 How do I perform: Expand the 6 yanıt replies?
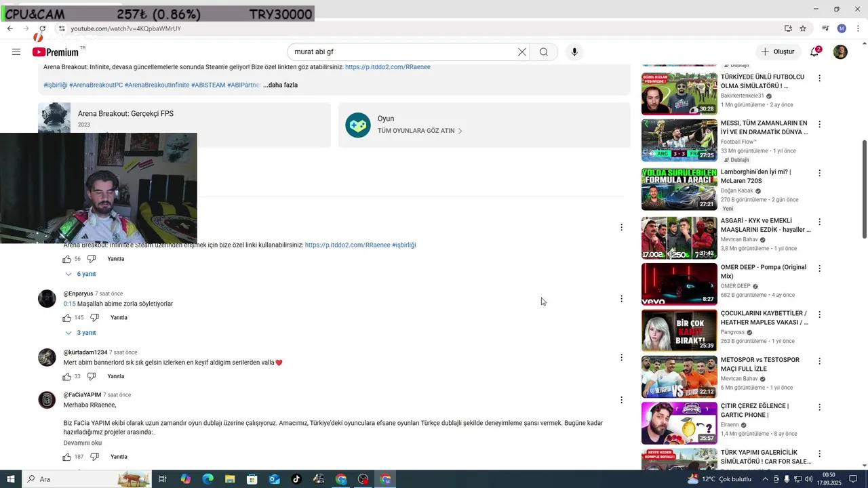pos(80,274)
